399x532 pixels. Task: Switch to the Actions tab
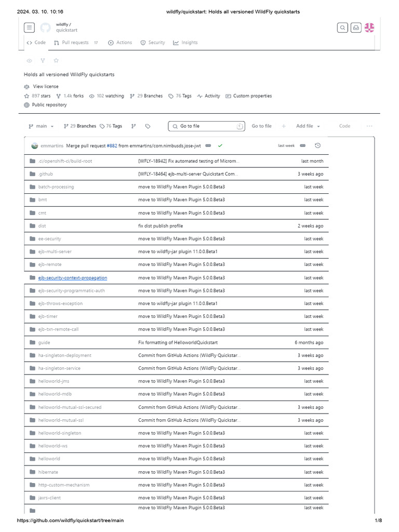tap(120, 43)
